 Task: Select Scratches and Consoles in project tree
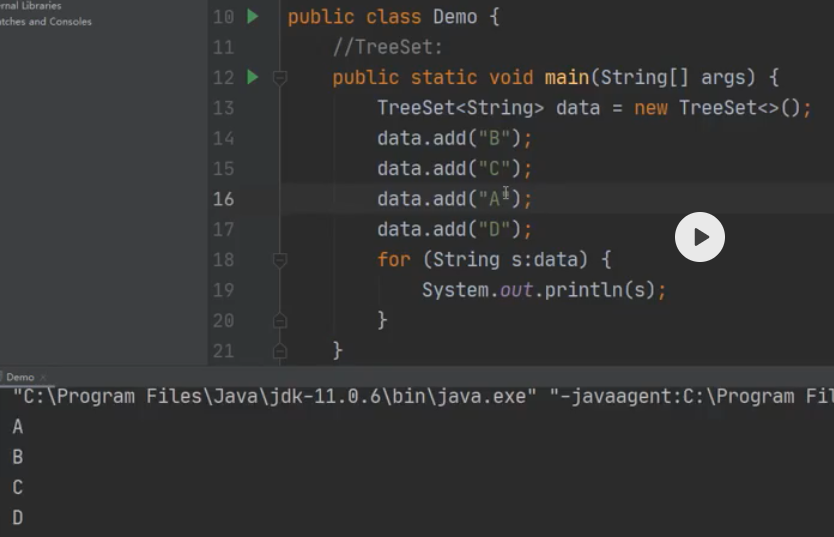pos(46,22)
